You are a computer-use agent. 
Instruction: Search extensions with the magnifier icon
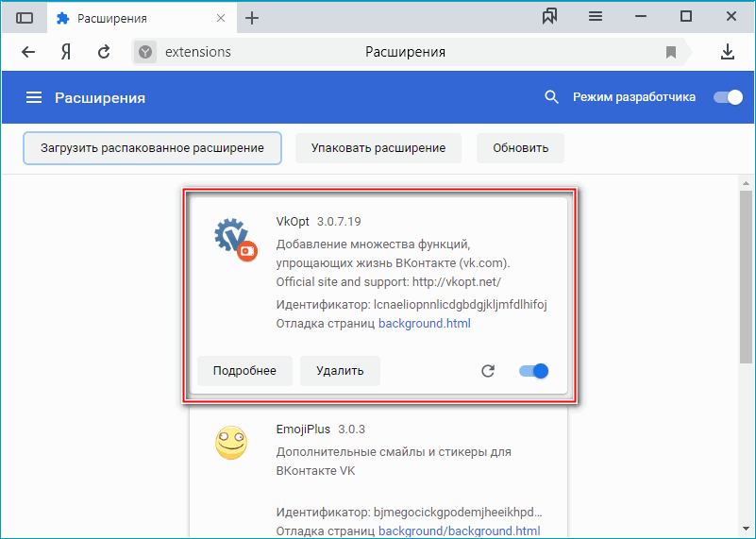click(x=551, y=97)
